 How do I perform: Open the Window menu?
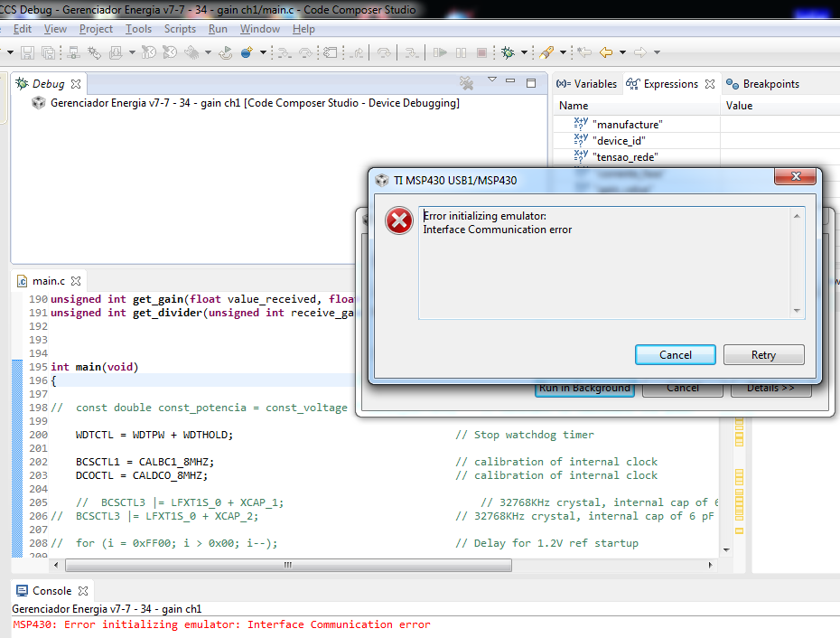(260, 29)
